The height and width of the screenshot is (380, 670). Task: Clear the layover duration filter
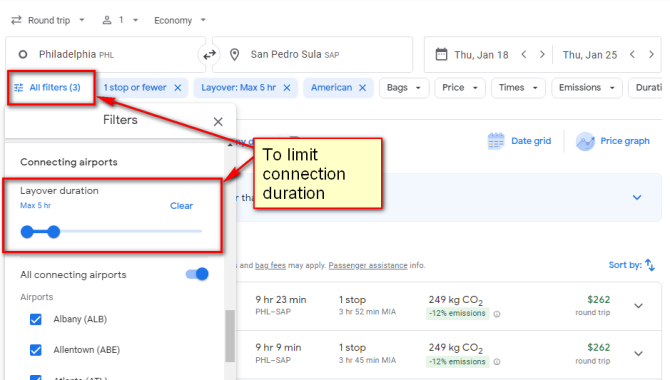pyautogui.click(x=181, y=206)
